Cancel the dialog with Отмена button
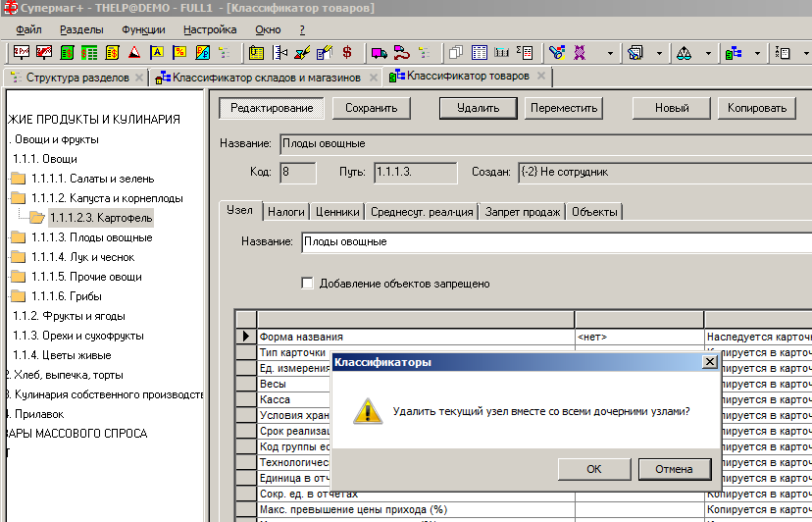 (x=675, y=469)
